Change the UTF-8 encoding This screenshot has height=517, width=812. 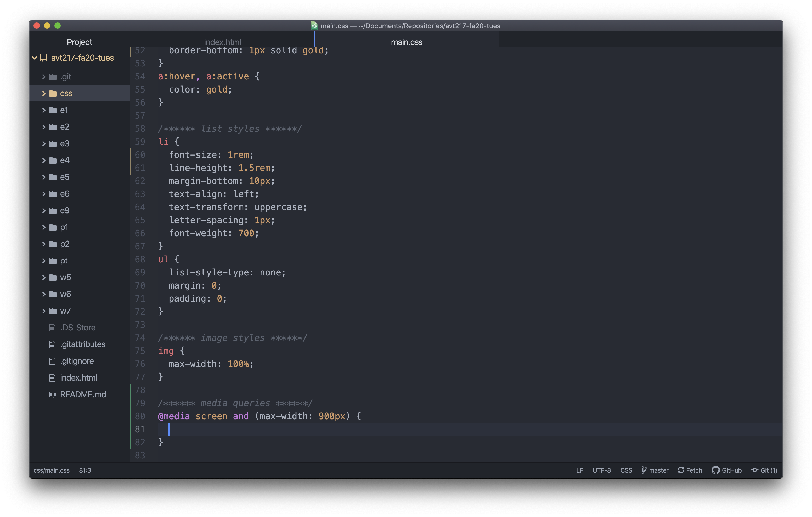click(x=602, y=470)
